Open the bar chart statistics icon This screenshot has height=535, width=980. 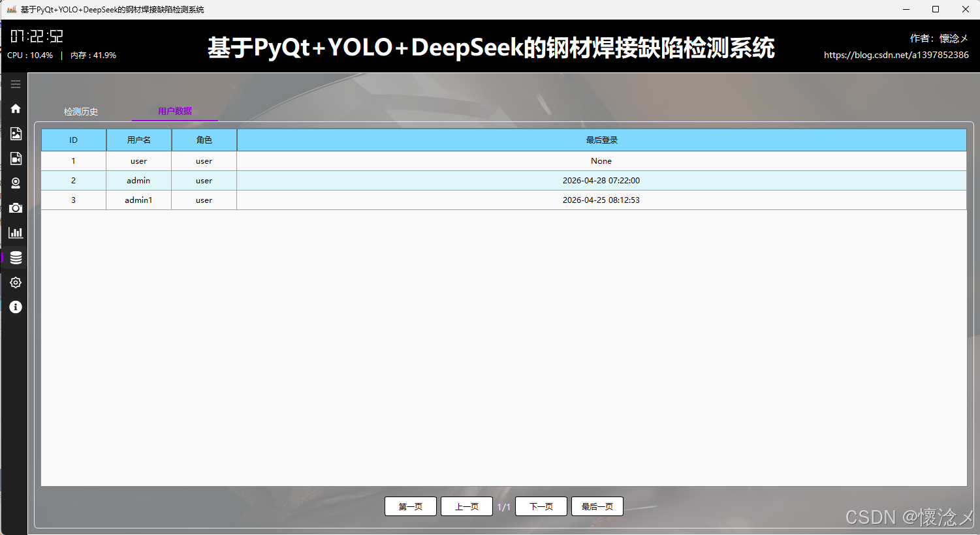click(16, 233)
